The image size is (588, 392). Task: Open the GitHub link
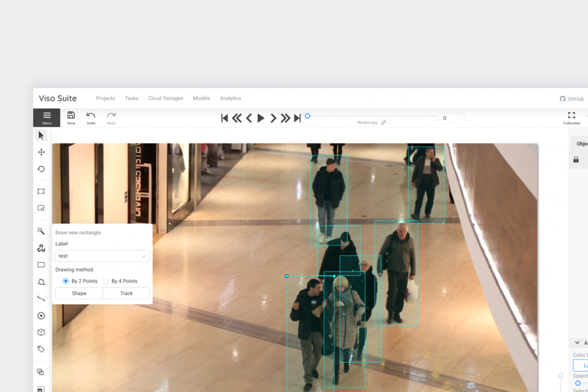point(572,99)
